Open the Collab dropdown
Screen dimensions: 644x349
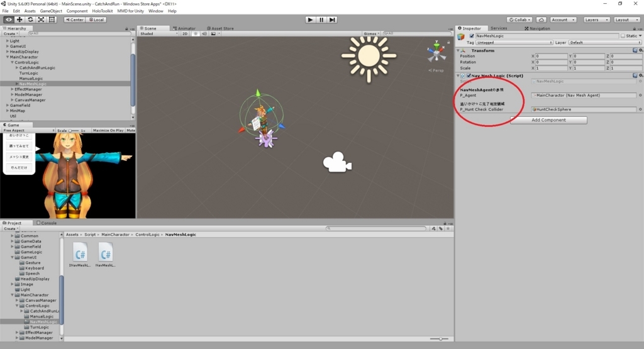tap(519, 19)
